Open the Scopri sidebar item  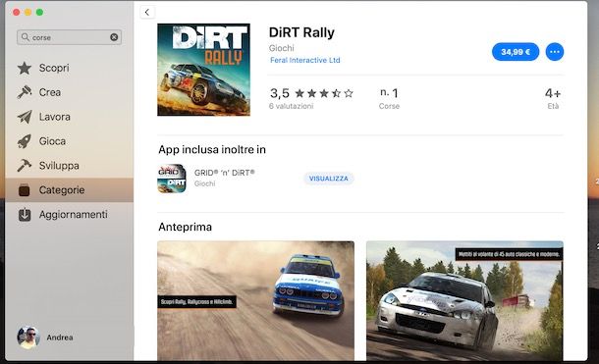pos(69,69)
